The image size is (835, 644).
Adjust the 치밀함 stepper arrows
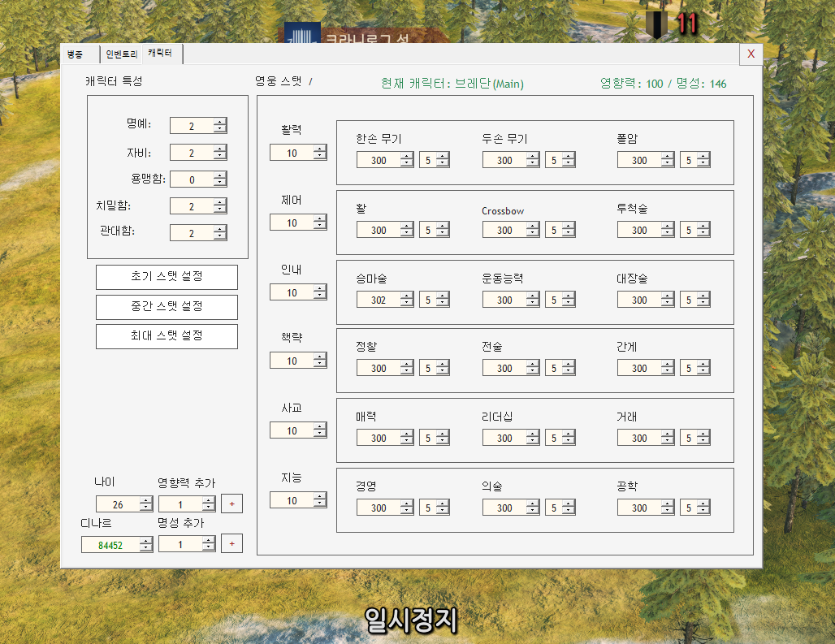coord(220,206)
